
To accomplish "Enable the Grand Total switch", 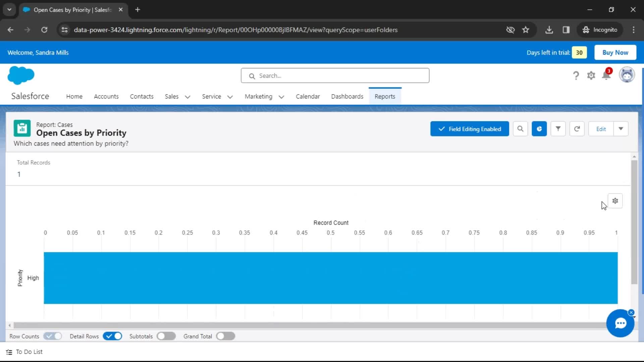I will click(225, 336).
